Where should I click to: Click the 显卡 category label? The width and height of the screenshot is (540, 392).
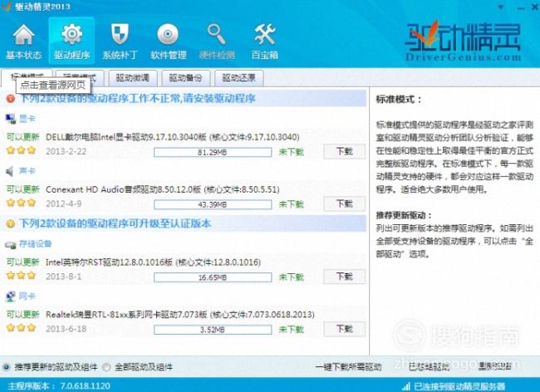tap(27, 119)
